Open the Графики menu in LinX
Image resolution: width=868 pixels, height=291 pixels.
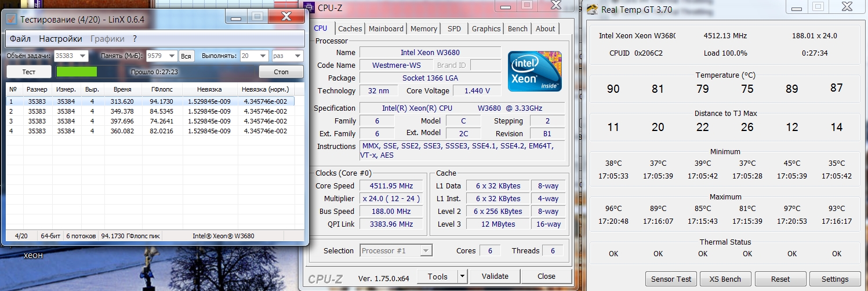107,39
